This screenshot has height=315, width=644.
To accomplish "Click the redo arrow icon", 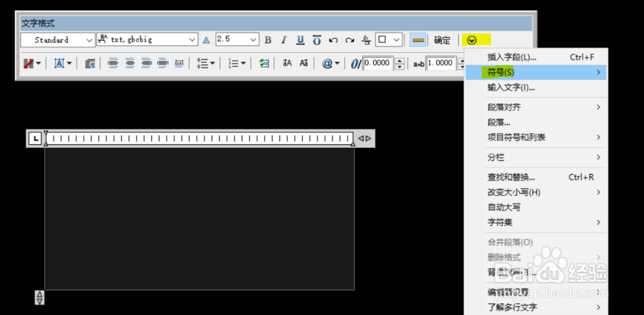I will 350,40.
